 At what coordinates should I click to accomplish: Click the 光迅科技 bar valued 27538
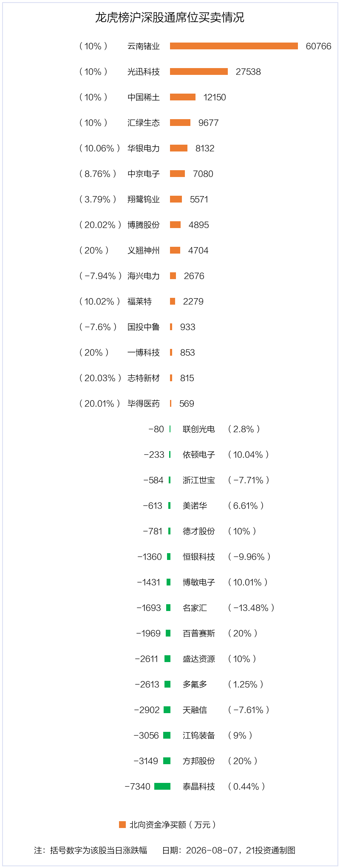[199, 71]
